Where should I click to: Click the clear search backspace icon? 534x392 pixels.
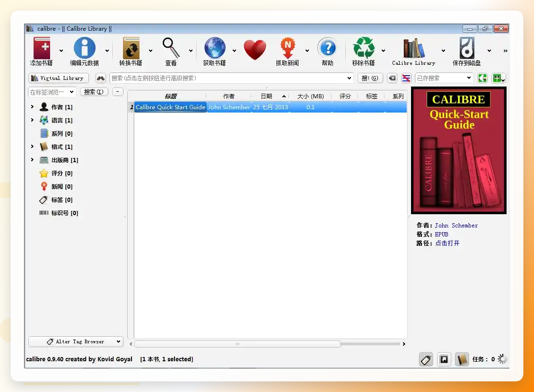[x=392, y=78]
